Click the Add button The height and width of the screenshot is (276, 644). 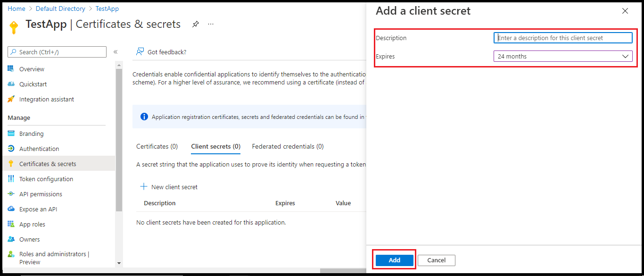click(x=395, y=260)
